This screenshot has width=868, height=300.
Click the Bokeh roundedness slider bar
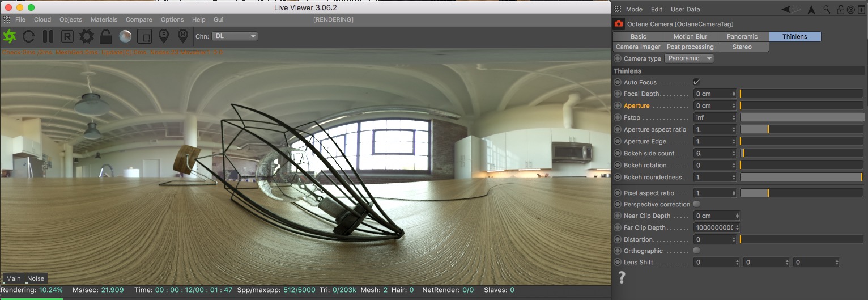point(801,177)
